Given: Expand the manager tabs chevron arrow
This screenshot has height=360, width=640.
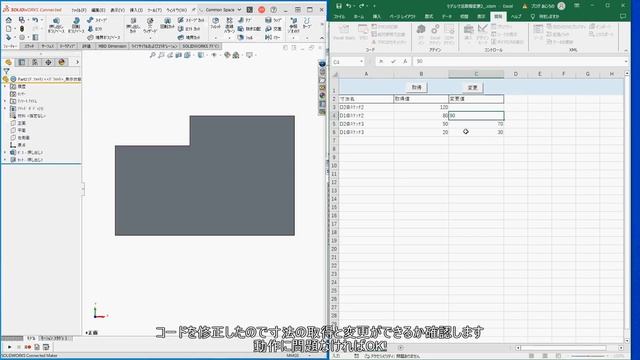Looking at the screenshot, I should [x=77, y=62].
